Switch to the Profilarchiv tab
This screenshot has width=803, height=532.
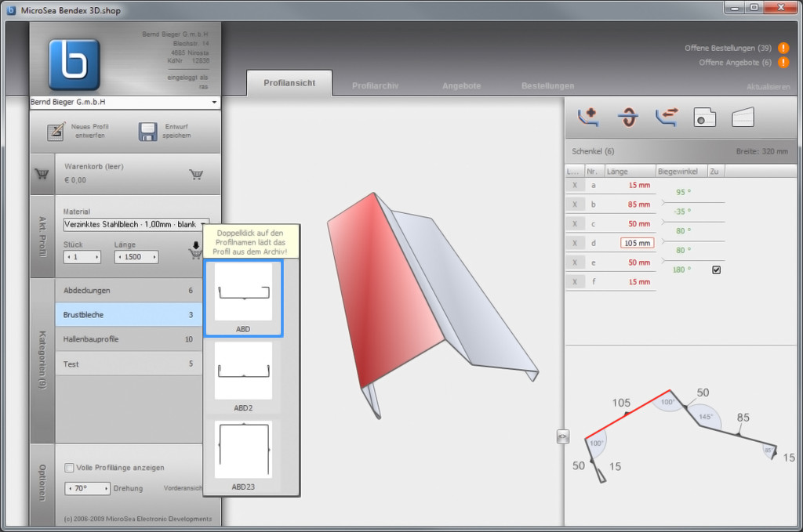pos(376,85)
